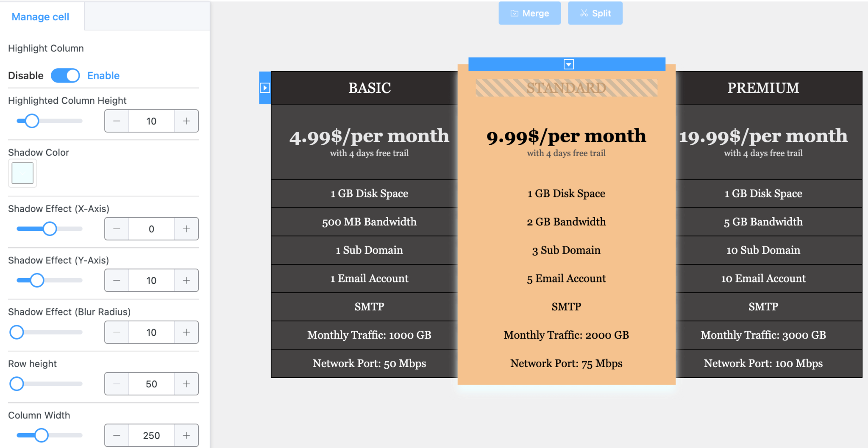Increase Row height using plus icon
868x448 pixels.
(186, 384)
